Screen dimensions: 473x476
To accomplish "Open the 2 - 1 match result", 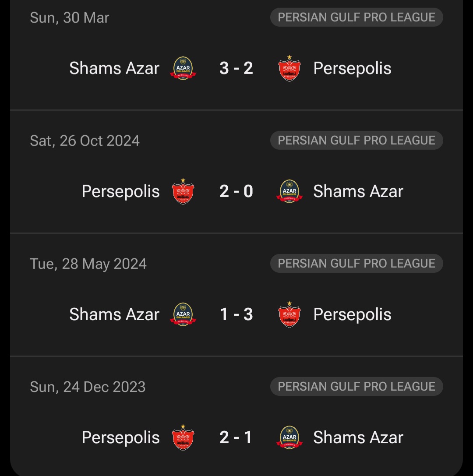I will (x=236, y=437).
